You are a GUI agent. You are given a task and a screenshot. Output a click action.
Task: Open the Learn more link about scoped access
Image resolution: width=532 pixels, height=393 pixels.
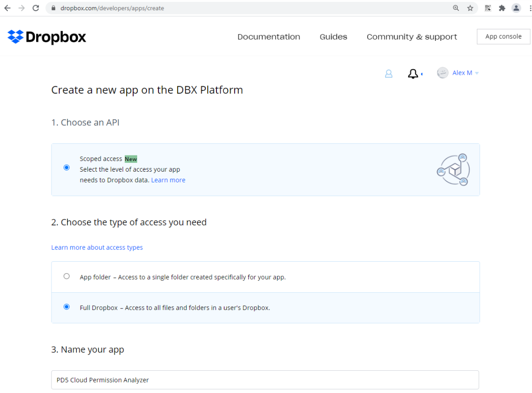click(x=168, y=180)
